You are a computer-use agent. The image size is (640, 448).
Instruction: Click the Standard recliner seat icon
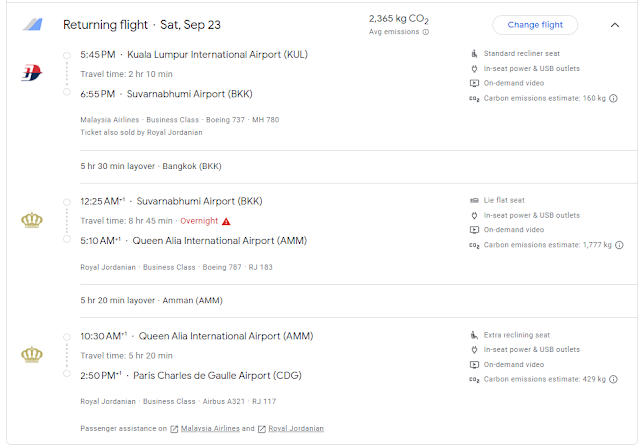474,53
